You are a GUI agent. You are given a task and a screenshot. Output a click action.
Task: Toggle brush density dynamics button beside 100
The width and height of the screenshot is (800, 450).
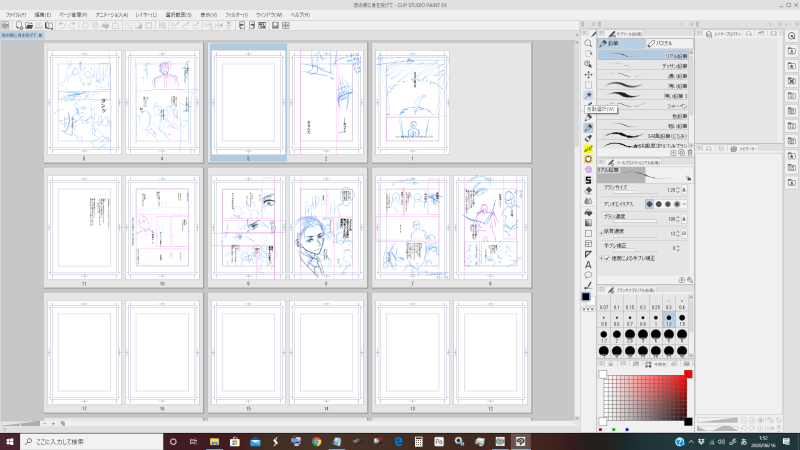pyautogui.click(x=684, y=219)
